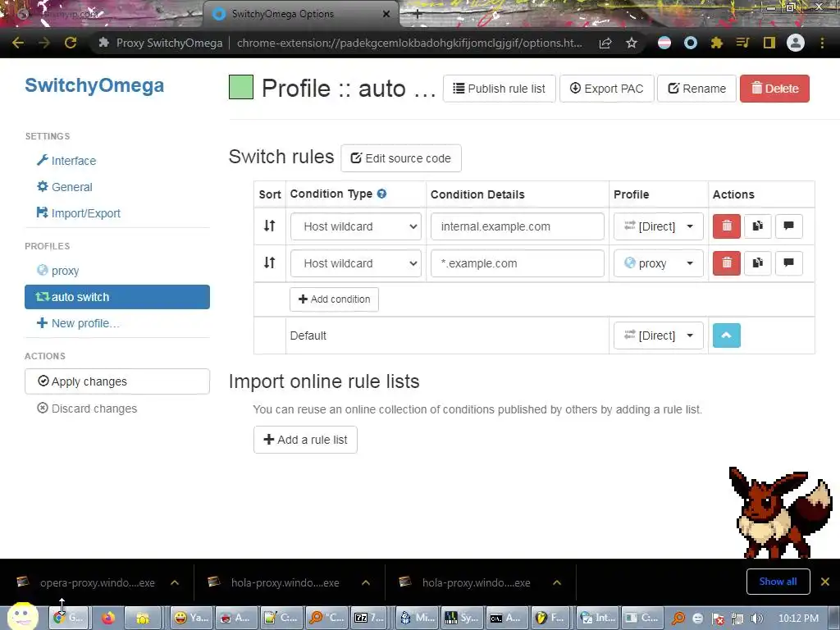The width and height of the screenshot is (840, 630).
Task: Duplicate the internal.example.com rule
Action: 757,226
